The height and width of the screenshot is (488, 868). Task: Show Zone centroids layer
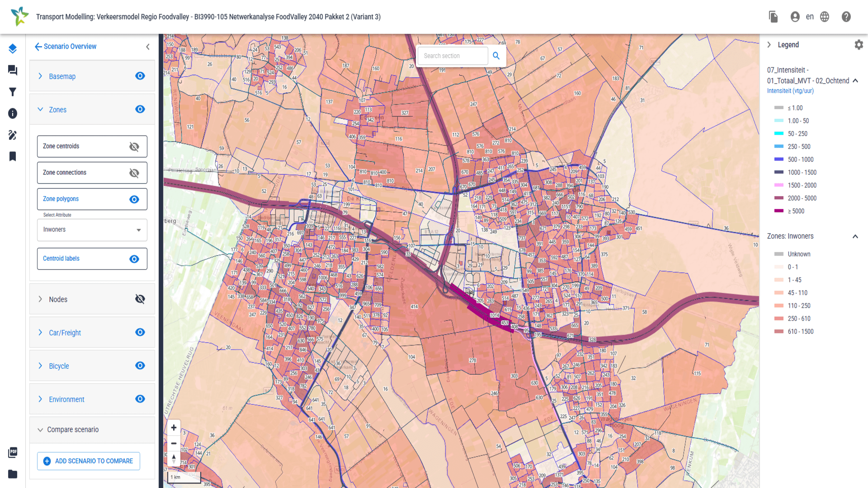pyautogui.click(x=134, y=146)
